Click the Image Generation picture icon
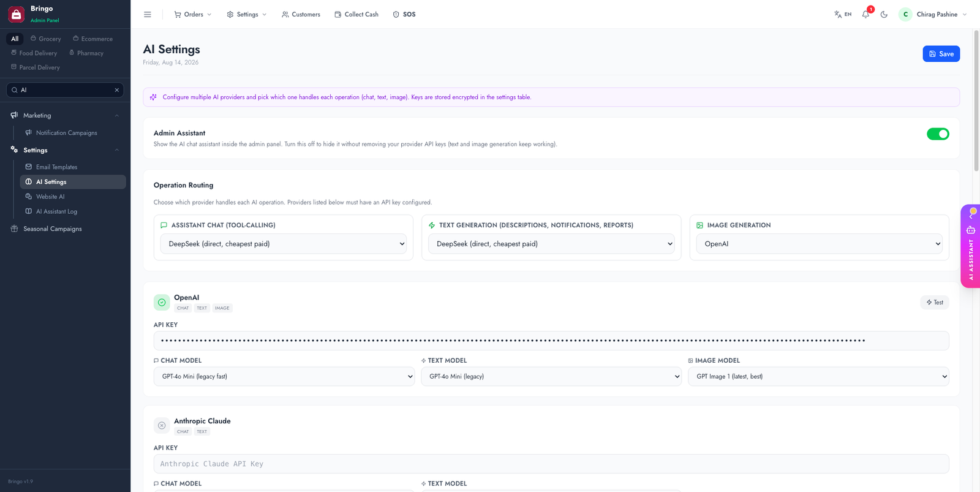 (x=699, y=225)
